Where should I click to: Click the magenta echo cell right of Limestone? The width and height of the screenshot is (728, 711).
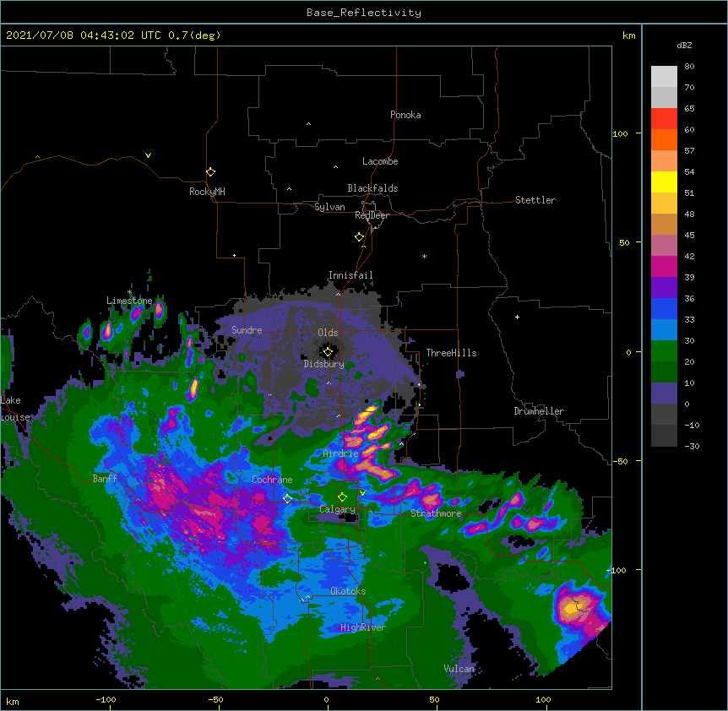click(x=159, y=310)
